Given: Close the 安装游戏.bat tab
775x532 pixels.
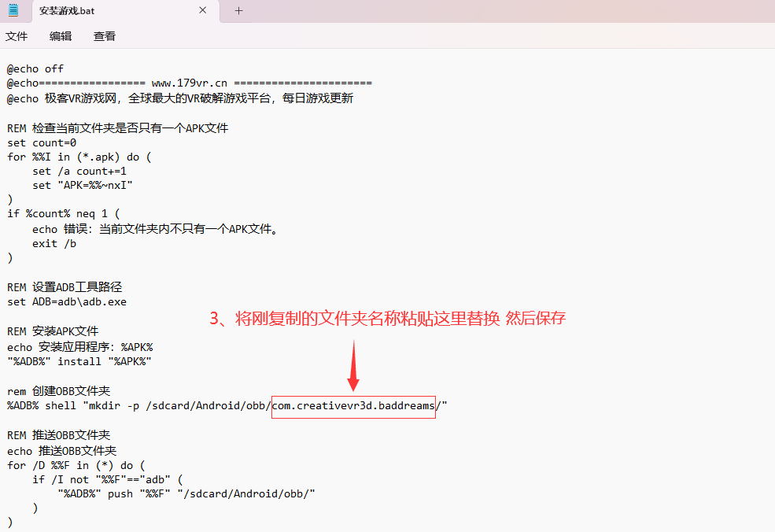Looking at the screenshot, I should 203,11.
